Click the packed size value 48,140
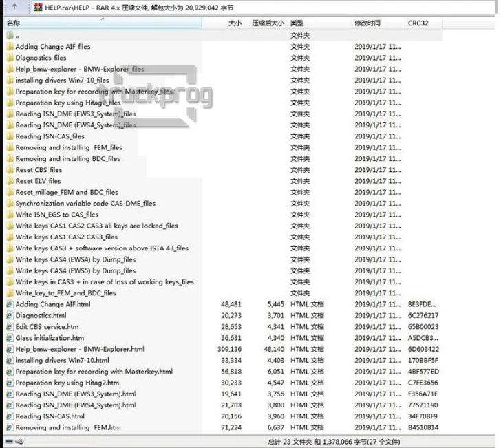This screenshot has width=501, height=448. pyautogui.click(x=274, y=349)
